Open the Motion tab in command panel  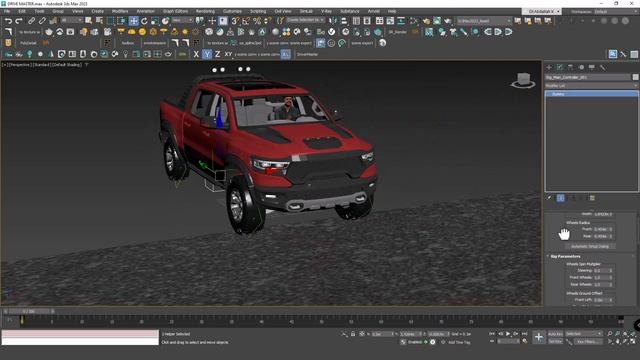click(x=581, y=67)
